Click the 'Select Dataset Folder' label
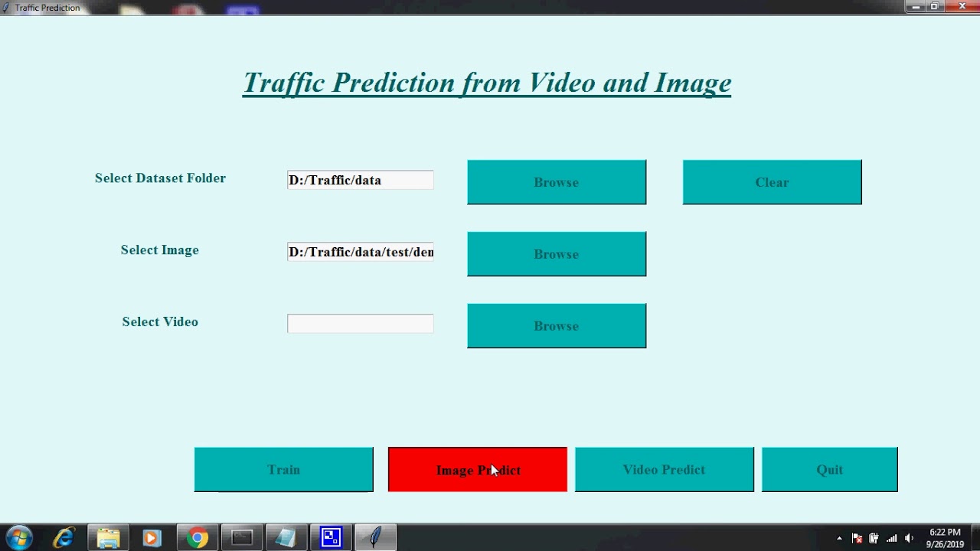This screenshot has width=980, height=551. (x=160, y=178)
